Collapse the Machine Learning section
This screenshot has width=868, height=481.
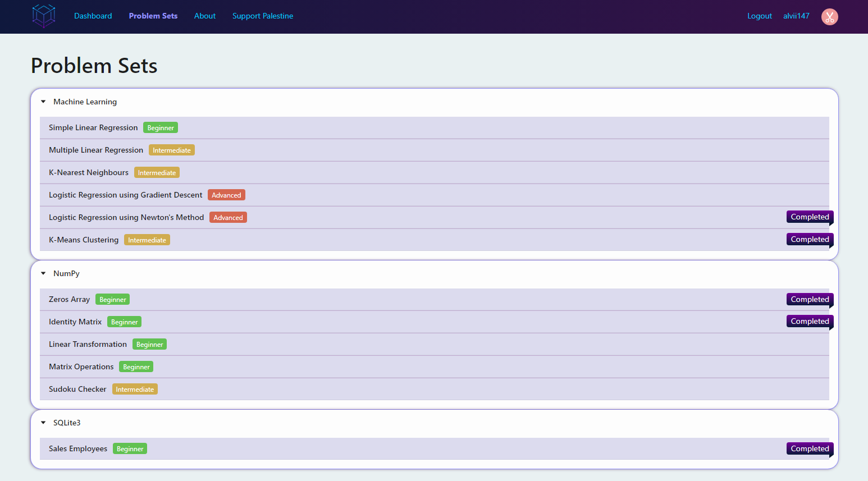click(x=43, y=102)
